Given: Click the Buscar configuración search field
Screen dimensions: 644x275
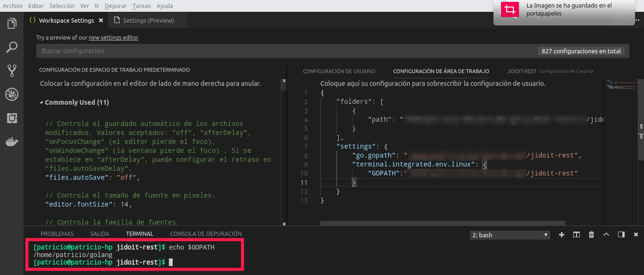Looking at the screenshot, I should [189, 50].
